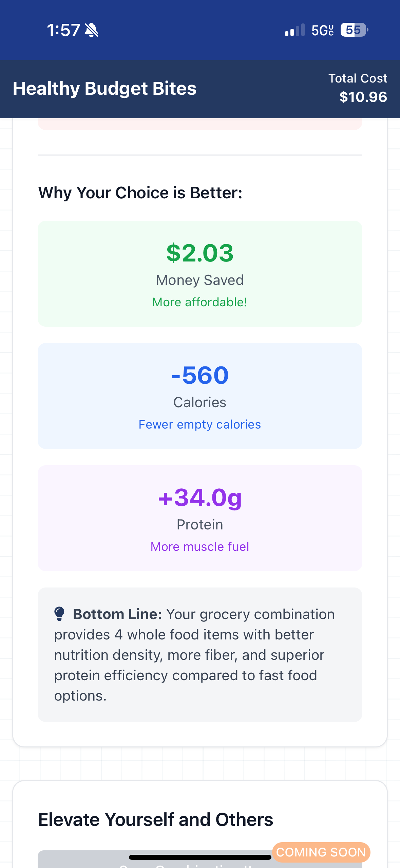The image size is (400, 868).
Task: Tap the More affordable! label
Action: coord(200,302)
